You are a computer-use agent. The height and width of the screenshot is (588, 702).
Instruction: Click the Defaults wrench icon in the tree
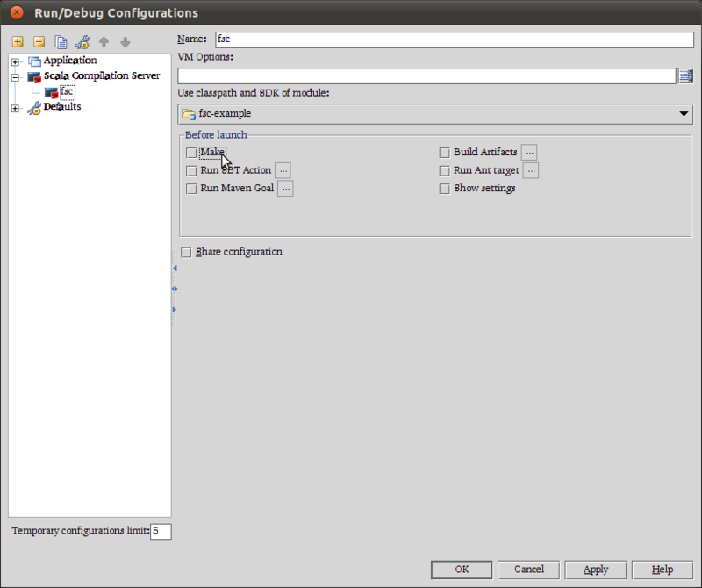click(x=34, y=107)
